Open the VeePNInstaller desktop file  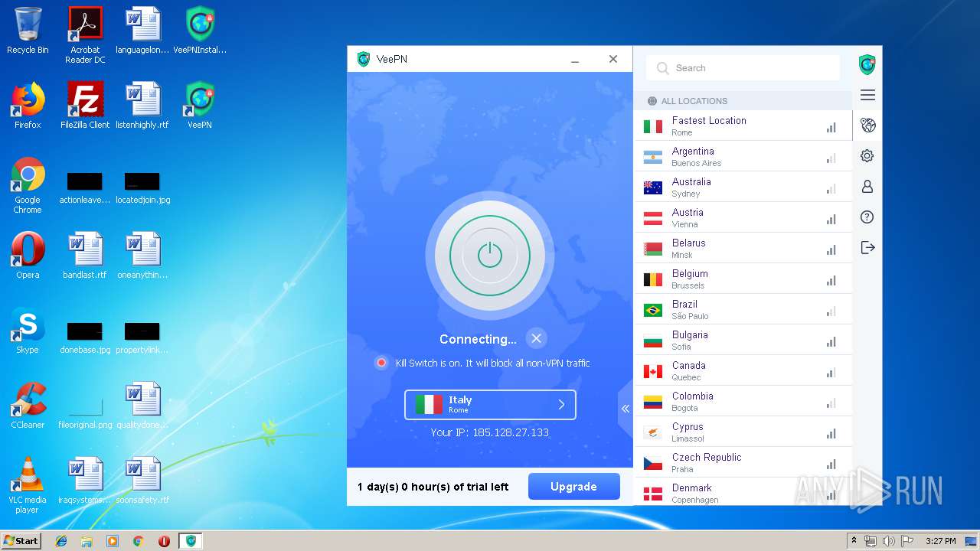[200, 31]
